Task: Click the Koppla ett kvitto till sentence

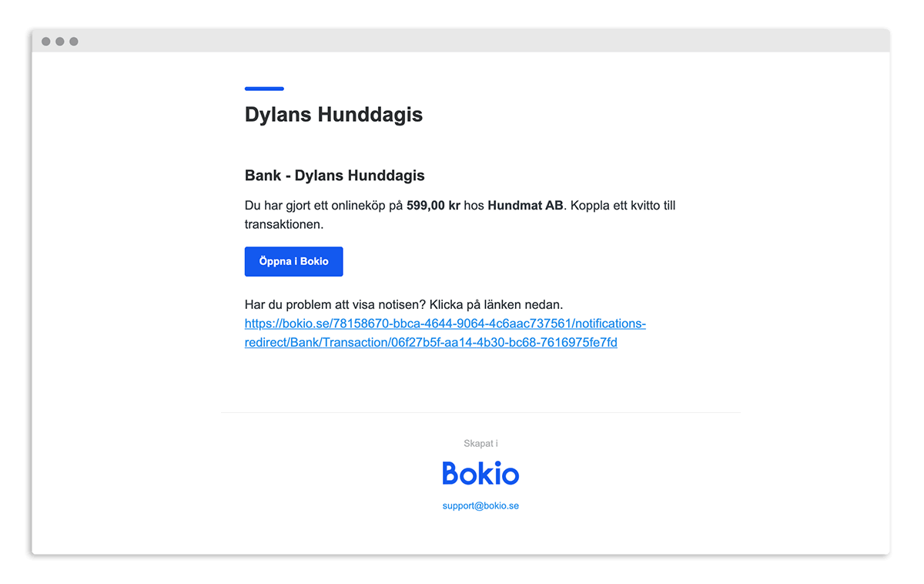Action: tap(622, 206)
